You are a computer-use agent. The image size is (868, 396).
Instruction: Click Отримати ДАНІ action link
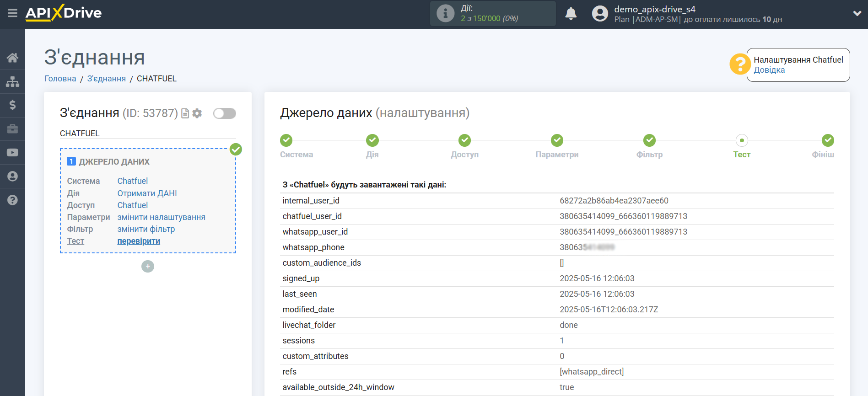click(147, 193)
